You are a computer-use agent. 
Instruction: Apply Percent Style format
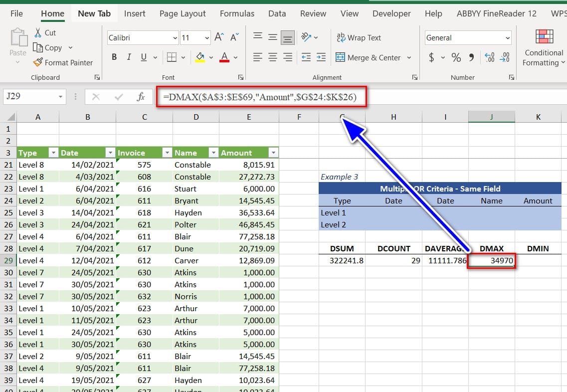[x=456, y=58]
